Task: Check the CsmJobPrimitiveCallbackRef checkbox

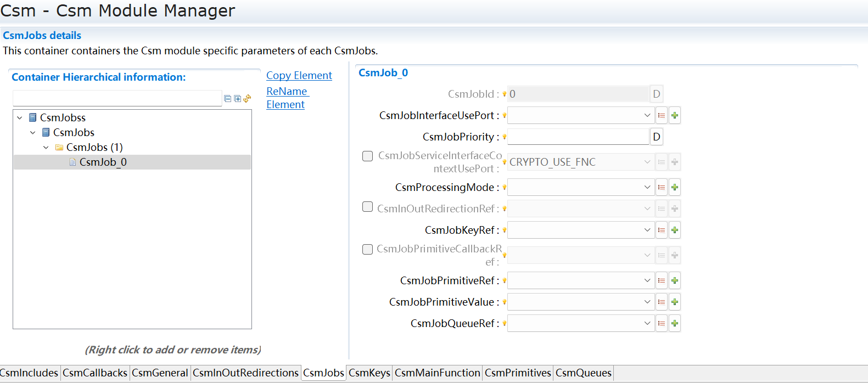Action: 368,250
